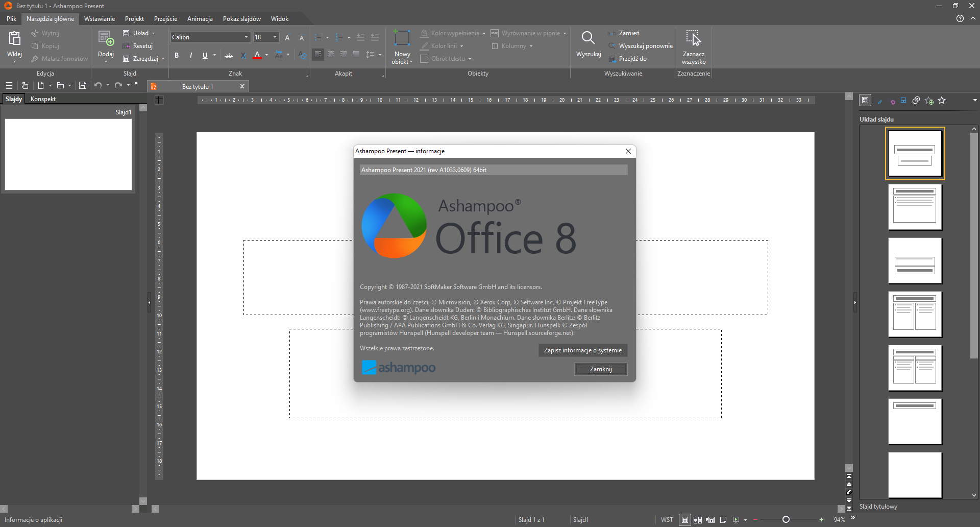Expand the bullet list dropdown arrow
Image resolution: width=980 pixels, height=527 pixels.
point(327,37)
